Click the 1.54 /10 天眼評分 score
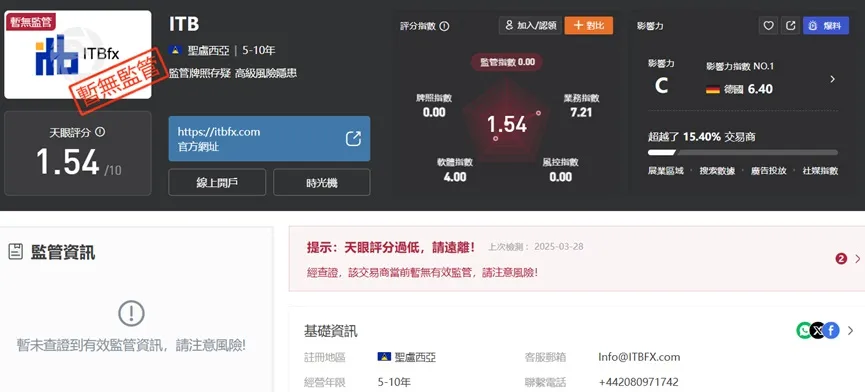865x392 pixels. pos(78,162)
